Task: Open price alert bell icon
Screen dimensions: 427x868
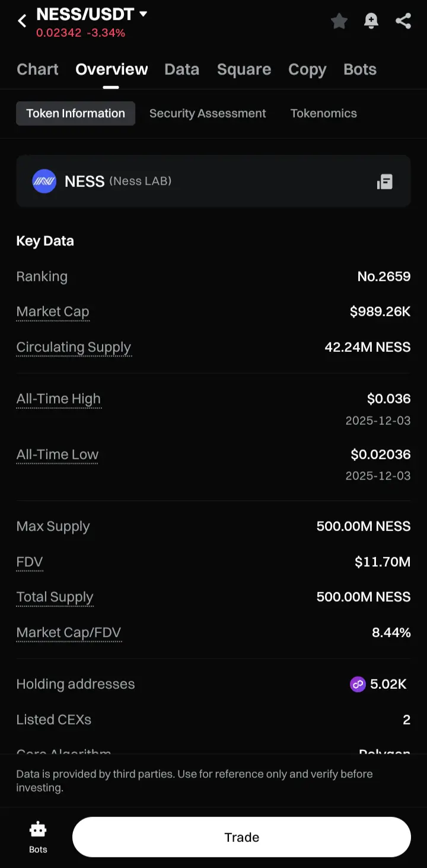Action: tap(371, 21)
